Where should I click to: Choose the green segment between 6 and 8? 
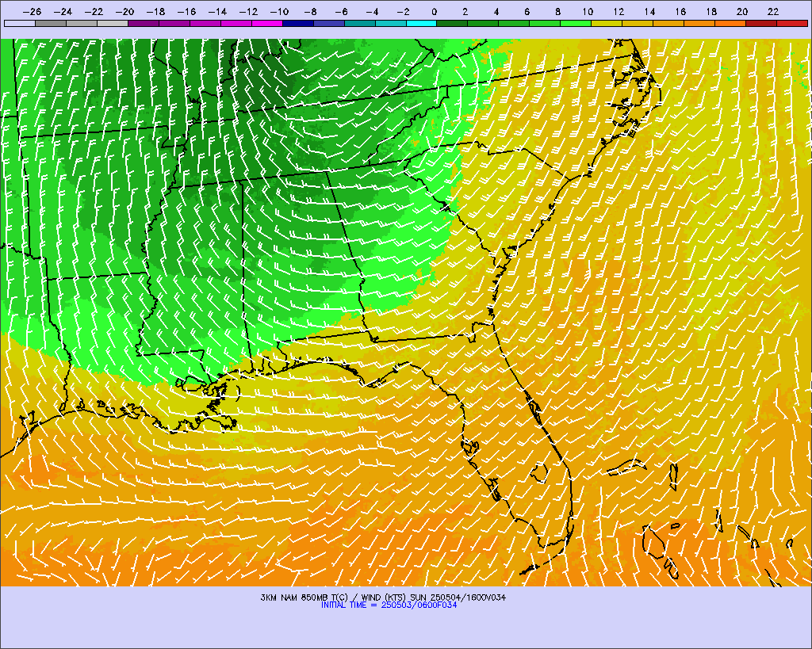pos(546,23)
